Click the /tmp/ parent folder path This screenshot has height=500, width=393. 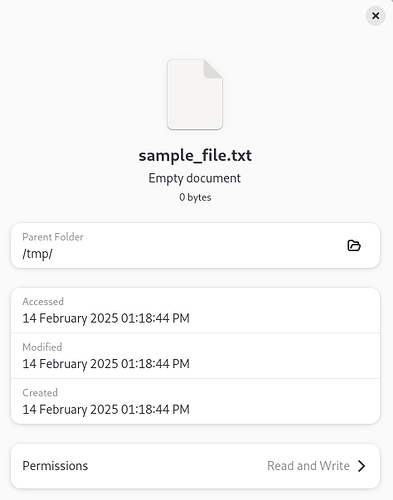[37, 254]
